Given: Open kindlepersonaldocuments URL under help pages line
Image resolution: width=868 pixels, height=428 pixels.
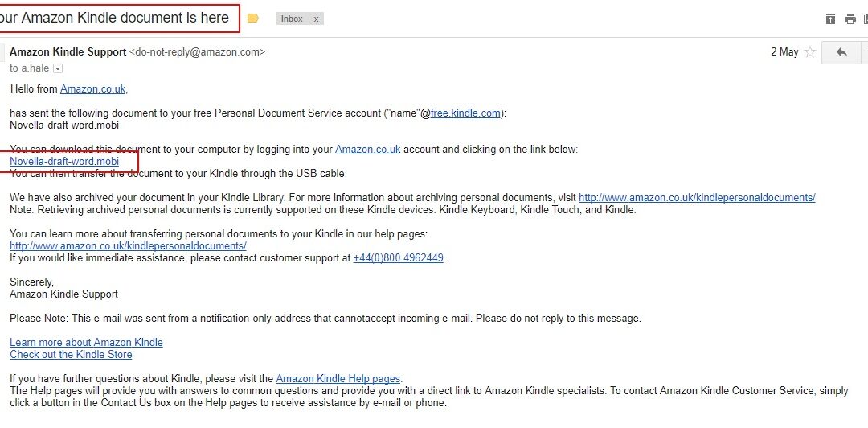Looking at the screenshot, I should tap(128, 245).
